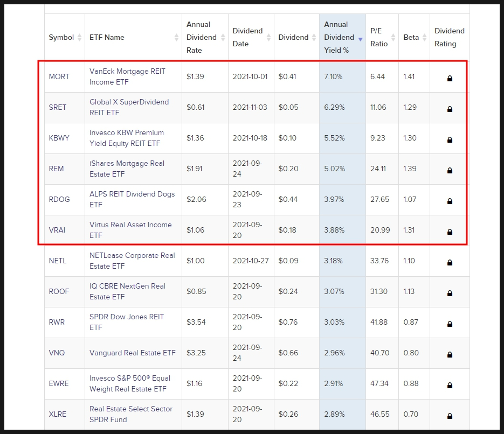Open MORT symbol link
The height and width of the screenshot is (434, 504).
tap(59, 76)
